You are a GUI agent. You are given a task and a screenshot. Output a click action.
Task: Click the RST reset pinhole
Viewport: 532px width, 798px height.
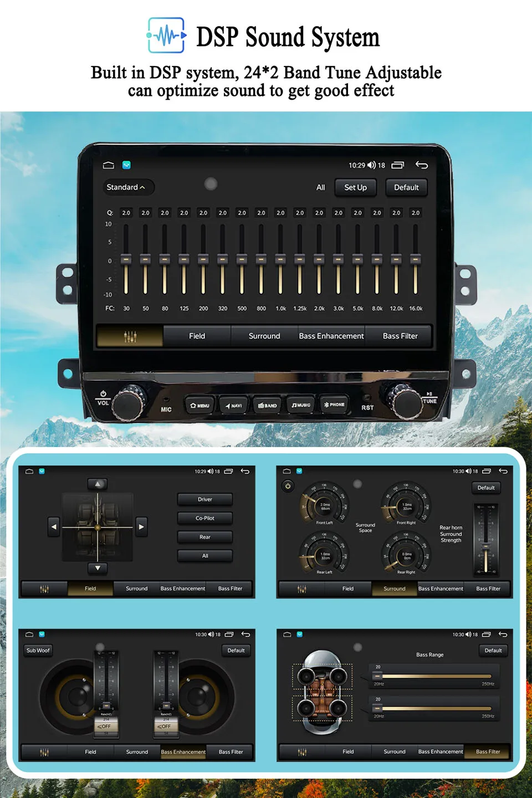366,398
